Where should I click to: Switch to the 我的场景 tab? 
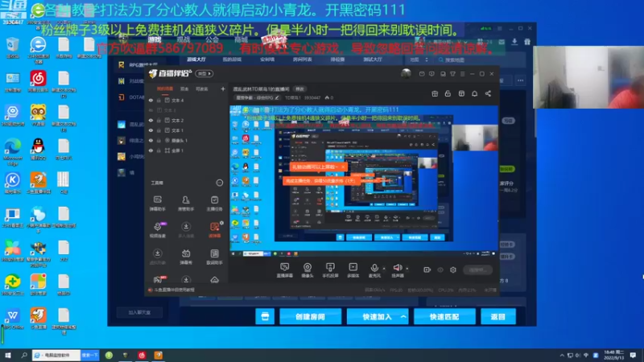coord(165,89)
